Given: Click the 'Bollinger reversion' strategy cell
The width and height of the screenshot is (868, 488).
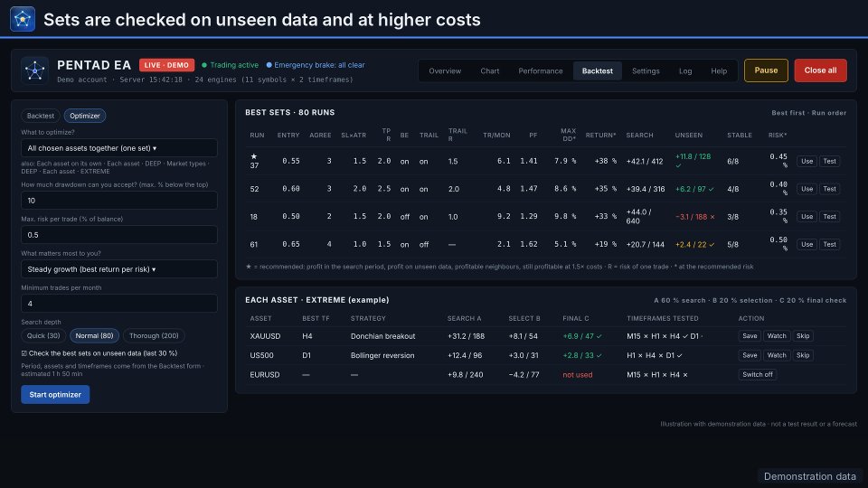Looking at the screenshot, I should click(382, 355).
